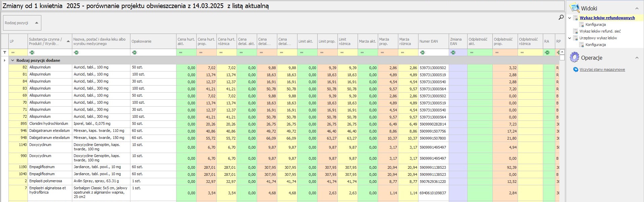Sort by Substancja czynna column header
This screenshot has height=202, width=644.
[47, 41]
